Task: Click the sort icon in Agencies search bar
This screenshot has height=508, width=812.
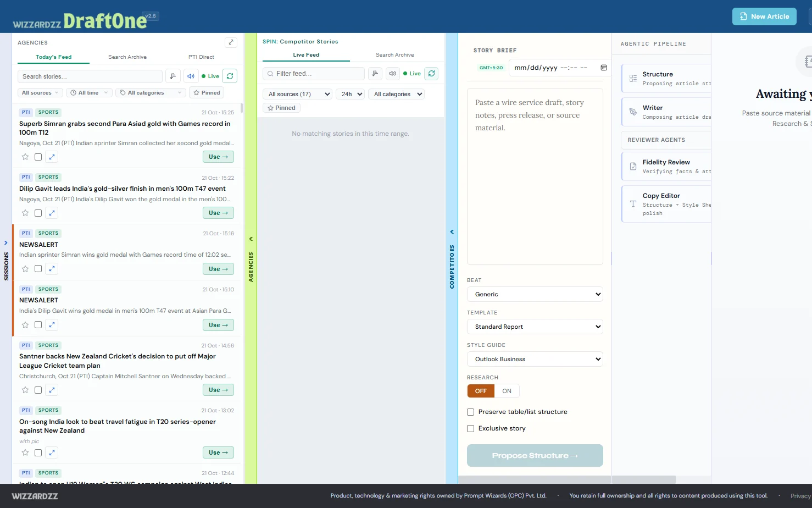Action: 173,76
